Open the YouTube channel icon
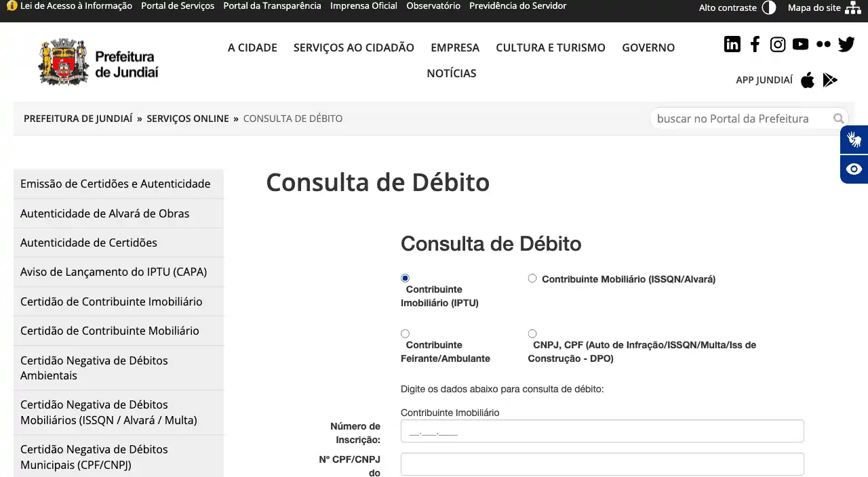 (x=800, y=45)
